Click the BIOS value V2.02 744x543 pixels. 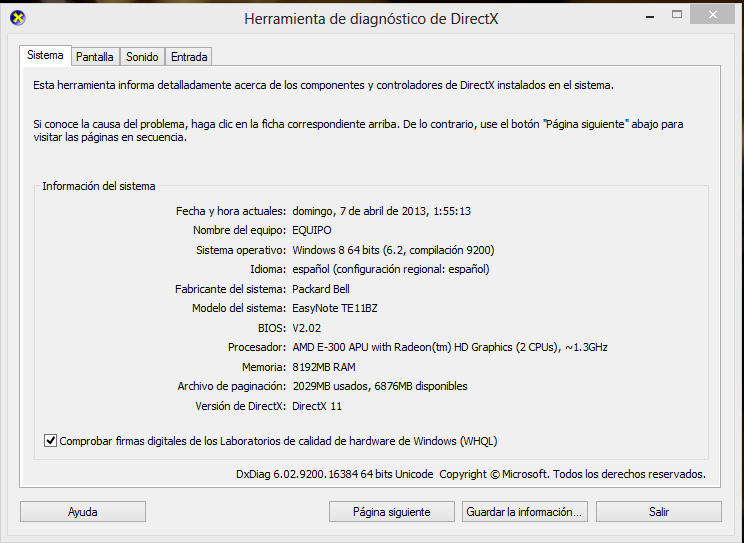click(307, 328)
